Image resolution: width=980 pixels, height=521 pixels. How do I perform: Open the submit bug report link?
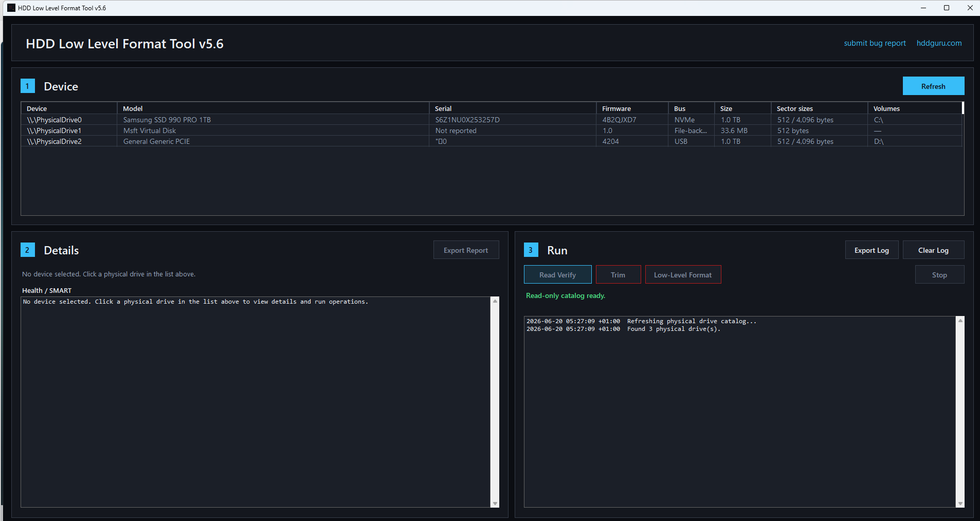coord(875,43)
